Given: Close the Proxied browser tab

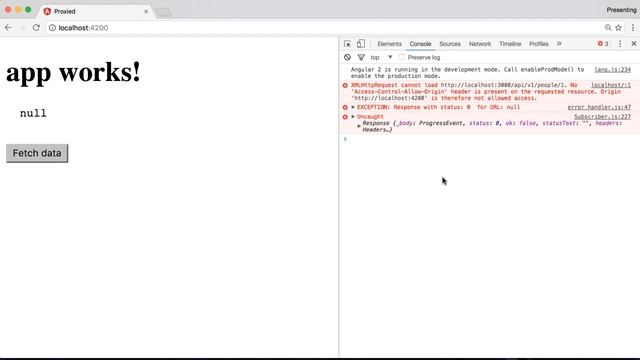Looking at the screenshot, I should coord(146,11).
